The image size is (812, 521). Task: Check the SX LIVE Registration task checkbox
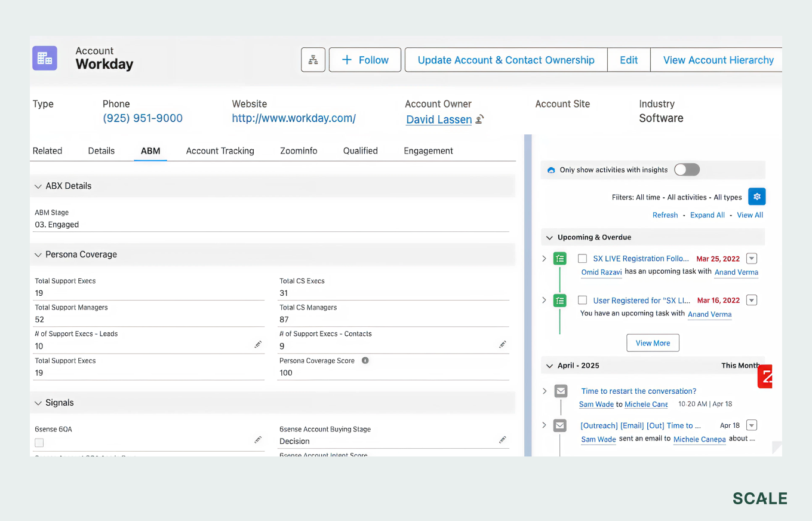[x=582, y=259]
